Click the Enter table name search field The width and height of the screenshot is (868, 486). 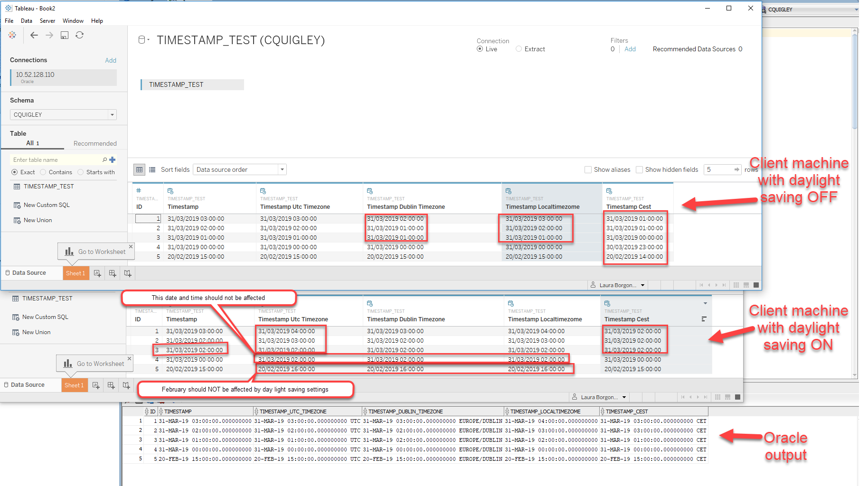(57, 160)
